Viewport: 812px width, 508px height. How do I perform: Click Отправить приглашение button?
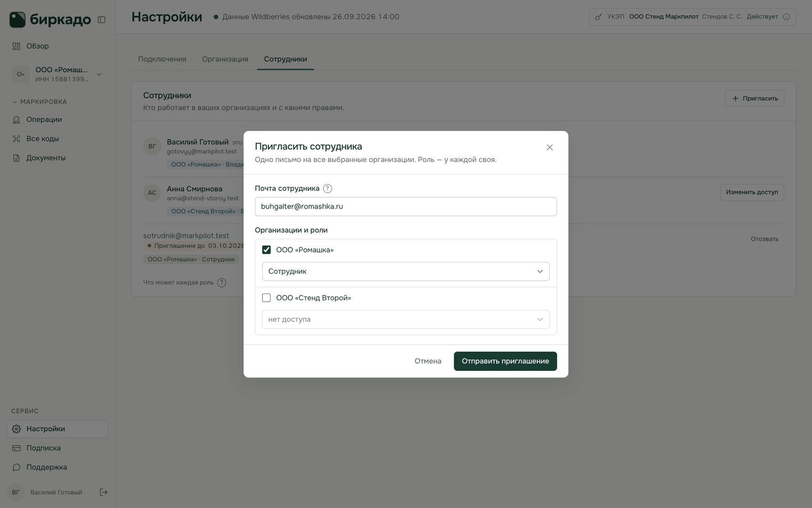(505, 361)
